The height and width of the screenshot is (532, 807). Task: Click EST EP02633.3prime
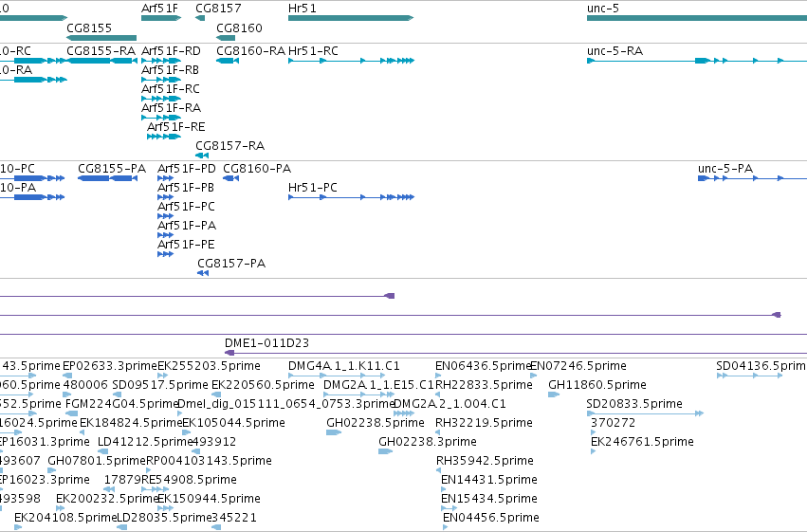click(110, 366)
